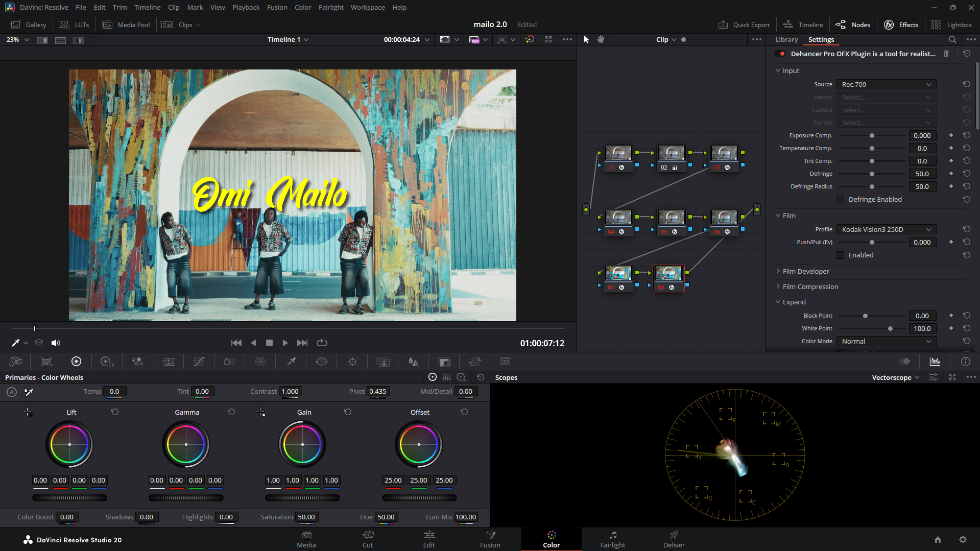Go to the Deliver page
980x551 pixels.
[x=674, y=539]
